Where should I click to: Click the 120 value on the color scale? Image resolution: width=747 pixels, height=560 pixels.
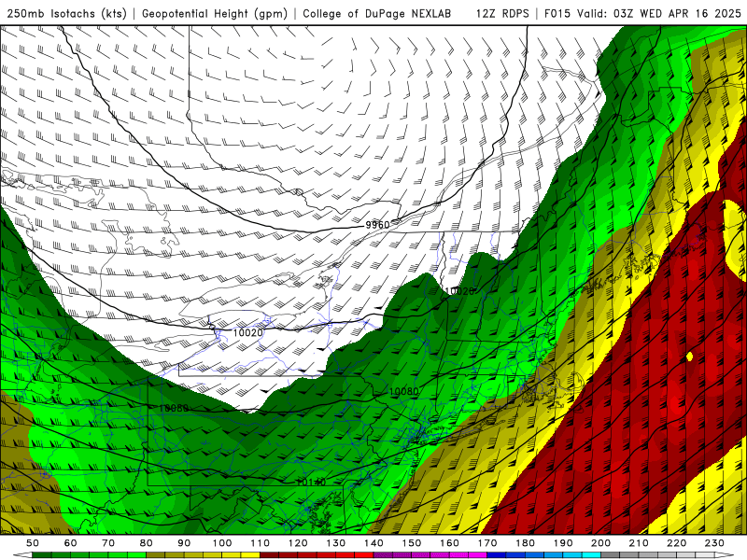click(x=298, y=543)
